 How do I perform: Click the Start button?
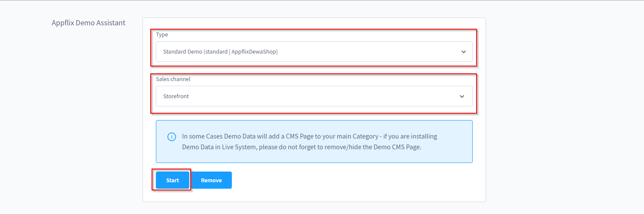pos(172,180)
